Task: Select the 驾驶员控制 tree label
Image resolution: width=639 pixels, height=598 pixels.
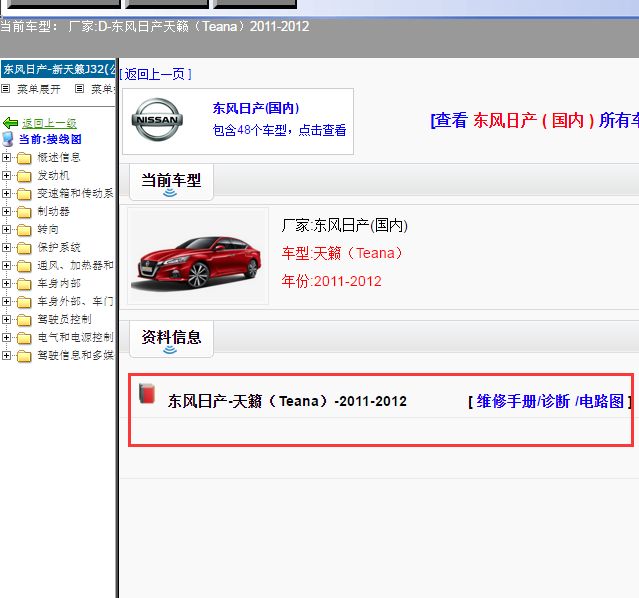Action: [64, 319]
